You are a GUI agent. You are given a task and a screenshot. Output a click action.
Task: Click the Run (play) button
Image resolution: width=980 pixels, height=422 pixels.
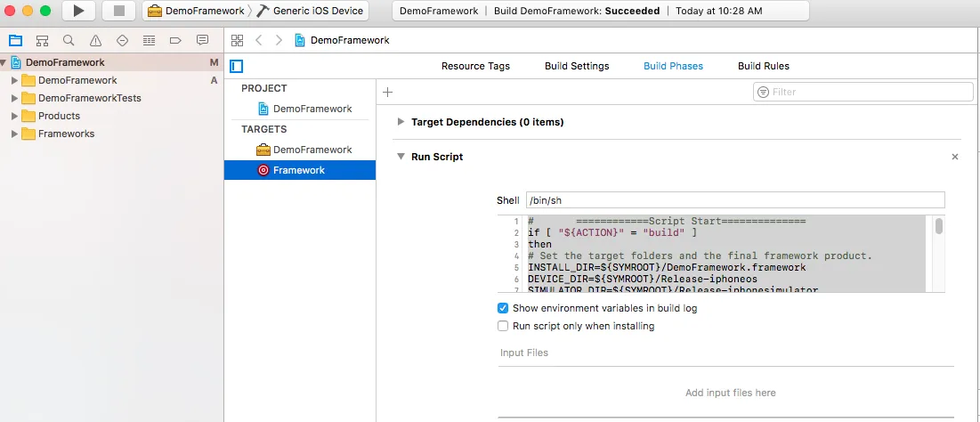click(x=78, y=11)
